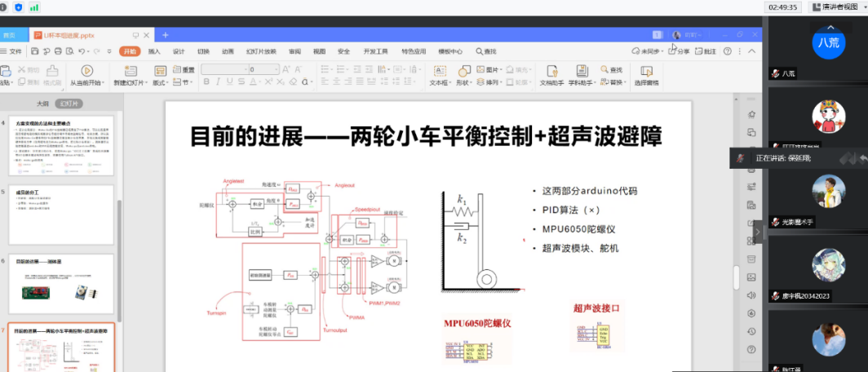
Task: Start slideshow from current slide
Action: coord(86,71)
